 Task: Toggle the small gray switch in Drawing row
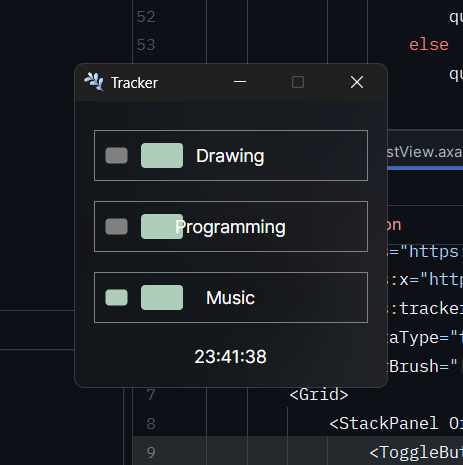116,156
